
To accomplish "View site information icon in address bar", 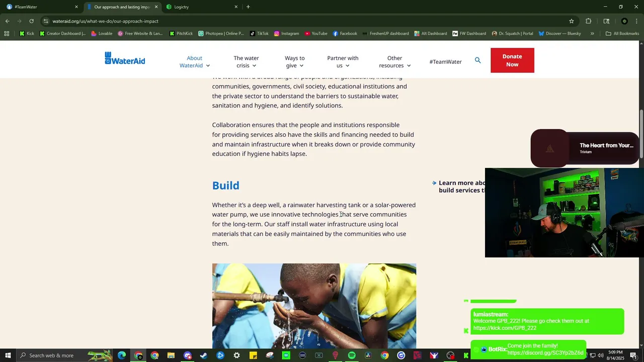I will coord(46,21).
